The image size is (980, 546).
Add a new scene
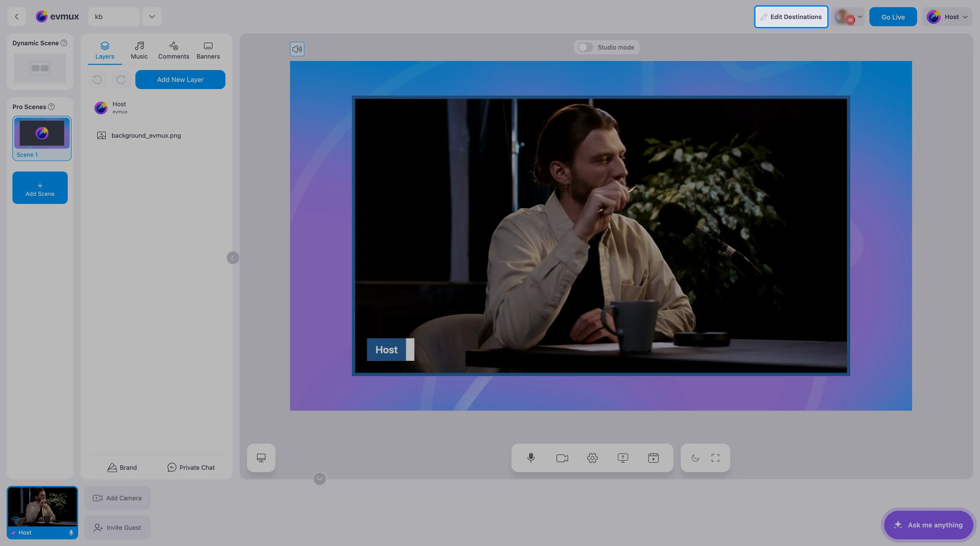pos(40,188)
